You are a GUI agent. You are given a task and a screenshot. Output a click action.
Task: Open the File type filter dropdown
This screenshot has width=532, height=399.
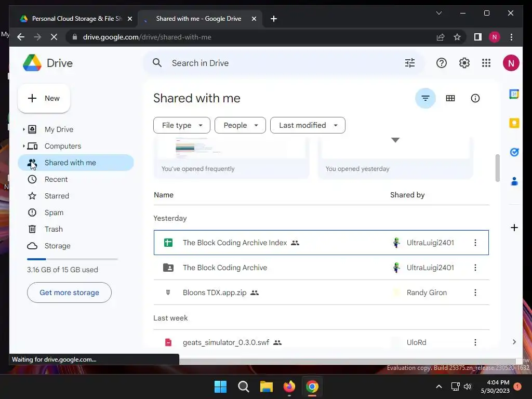point(182,125)
